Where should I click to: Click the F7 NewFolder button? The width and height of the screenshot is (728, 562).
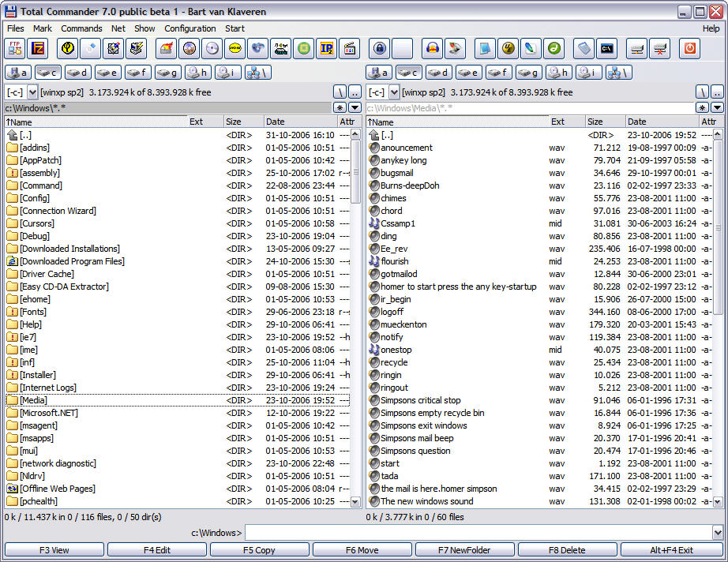[464, 550]
